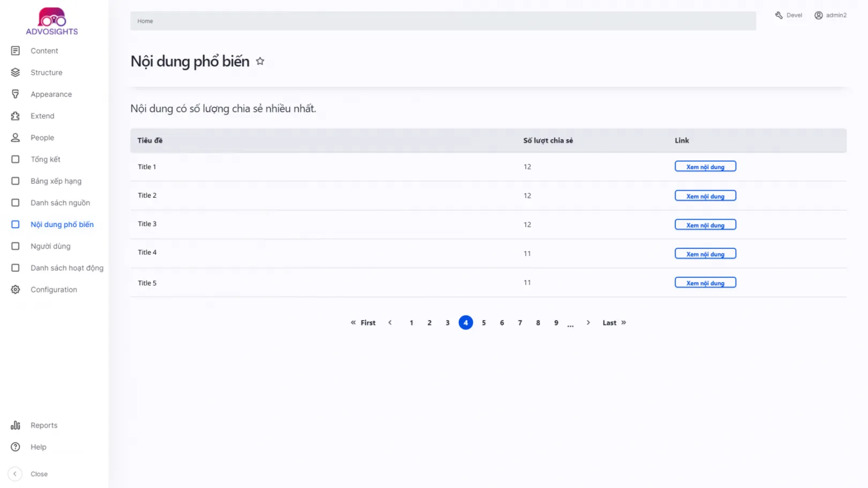Click the Appearance brush icon
The width and height of the screenshot is (868, 488).
(16, 94)
